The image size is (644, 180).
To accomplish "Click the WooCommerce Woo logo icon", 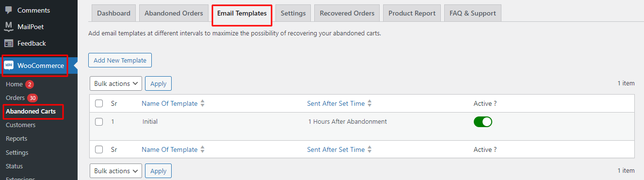I will 9,65.
